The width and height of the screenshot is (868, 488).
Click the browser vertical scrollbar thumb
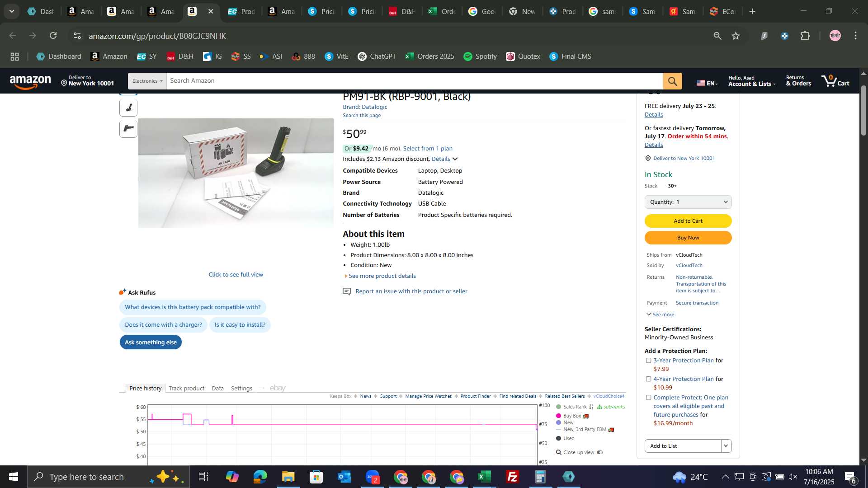click(x=863, y=111)
